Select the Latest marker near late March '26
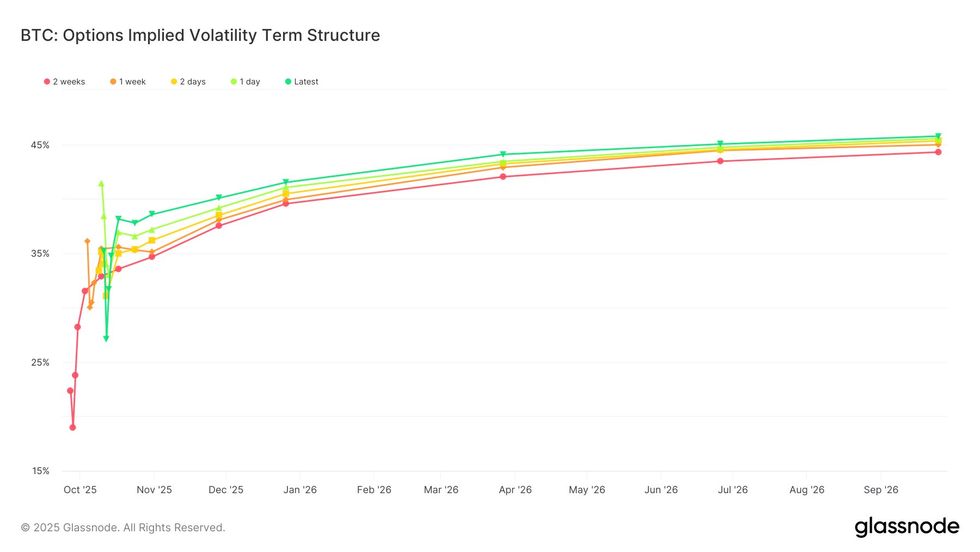This screenshot has width=980, height=552. click(x=503, y=154)
